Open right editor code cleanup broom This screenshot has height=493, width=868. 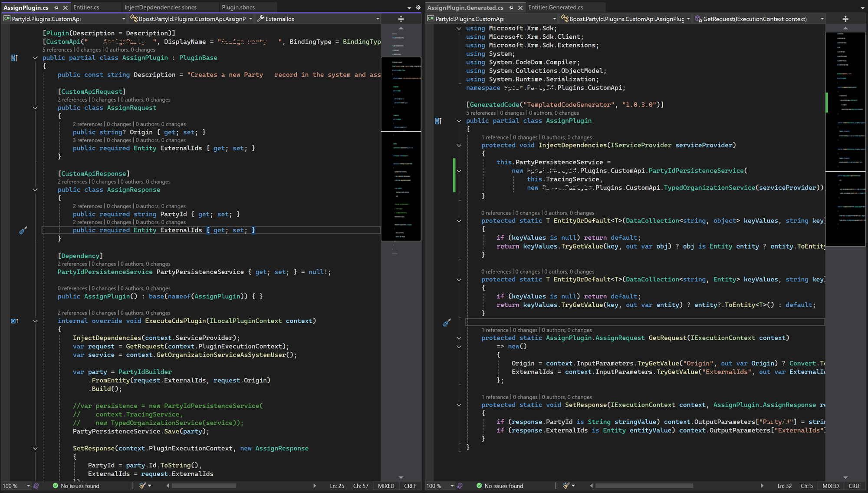pos(566,486)
